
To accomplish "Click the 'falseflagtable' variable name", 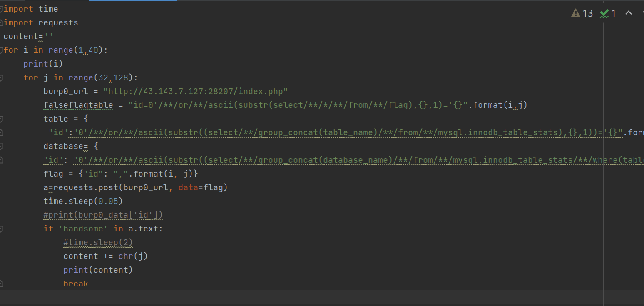I will tap(78, 105).
